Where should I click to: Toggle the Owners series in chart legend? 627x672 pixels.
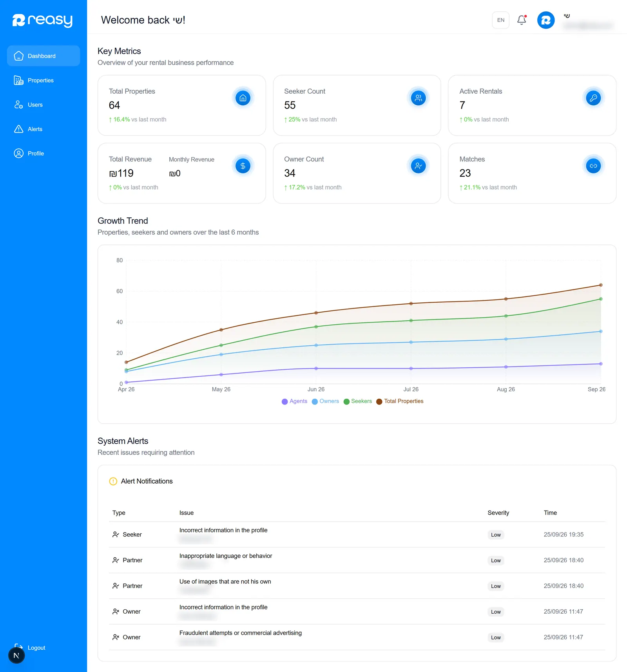tap(325, 401)
